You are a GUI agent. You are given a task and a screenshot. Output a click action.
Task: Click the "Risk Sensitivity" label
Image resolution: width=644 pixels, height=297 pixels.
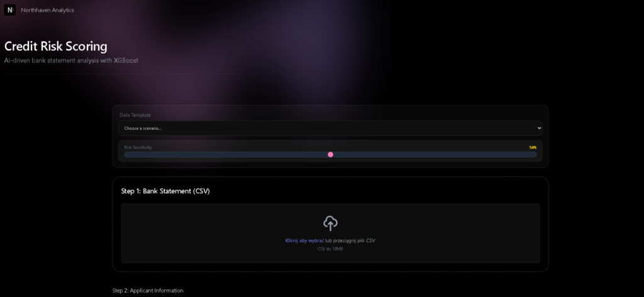coord(138,148)
